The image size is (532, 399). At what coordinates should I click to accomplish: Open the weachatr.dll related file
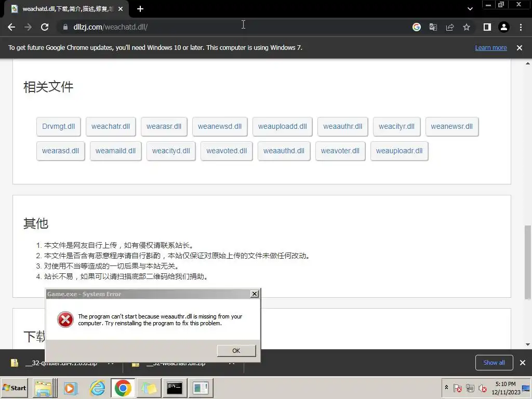(x=111, y=127)
